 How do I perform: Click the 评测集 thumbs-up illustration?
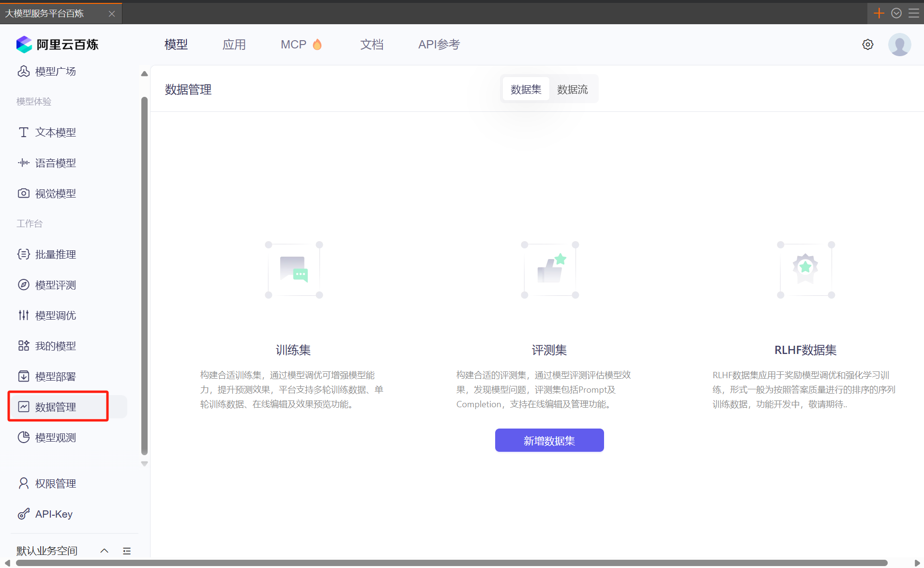coord(550,270)
